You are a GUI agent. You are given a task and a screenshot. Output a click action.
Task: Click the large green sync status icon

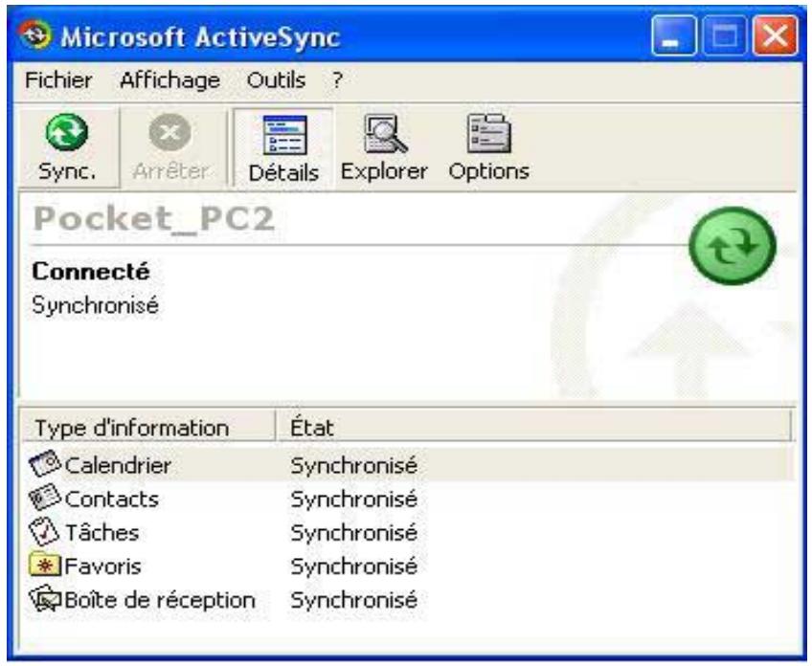coord(733,245)
